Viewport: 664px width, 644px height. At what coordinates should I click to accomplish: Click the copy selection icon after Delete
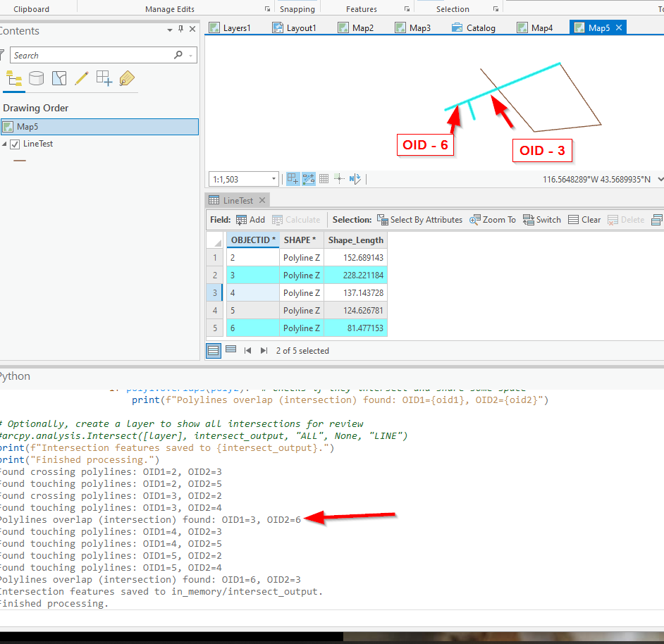tap(656, 220)
